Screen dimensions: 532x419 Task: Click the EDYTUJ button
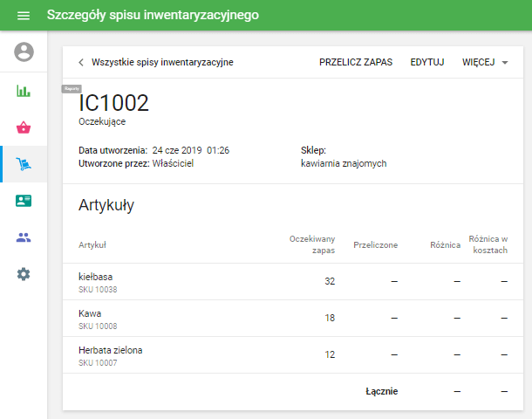427,63
